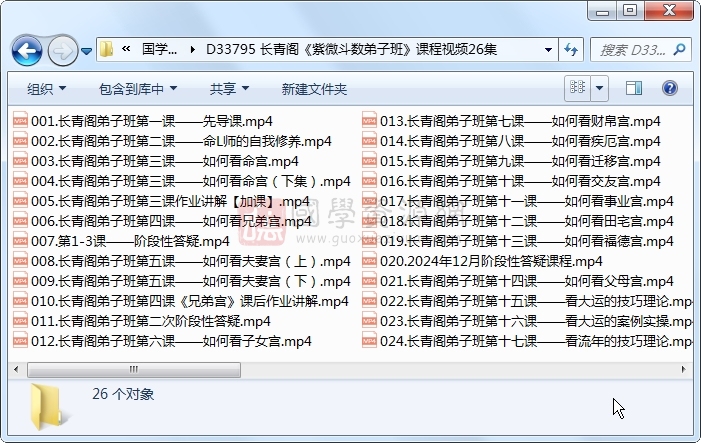Change view with the view icon button
Viewport: 701px width, 443px height.
coord(577,87)
